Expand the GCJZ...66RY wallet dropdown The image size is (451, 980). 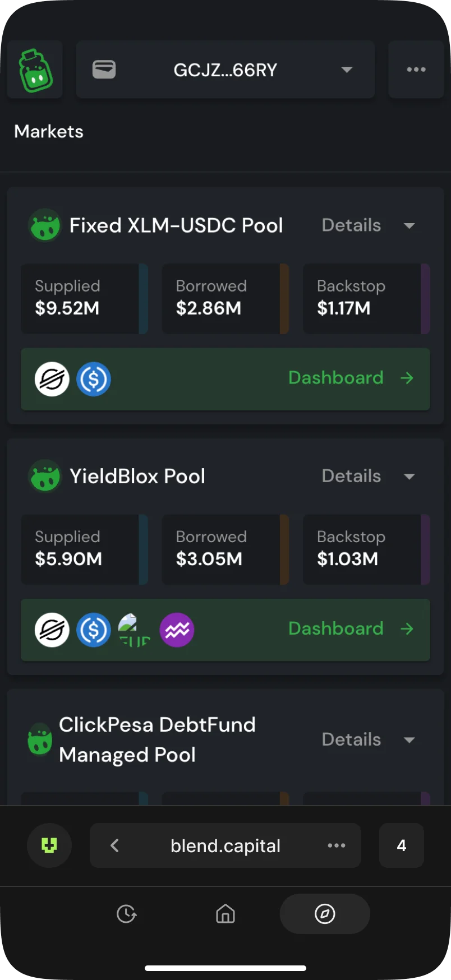click(347, 70)
